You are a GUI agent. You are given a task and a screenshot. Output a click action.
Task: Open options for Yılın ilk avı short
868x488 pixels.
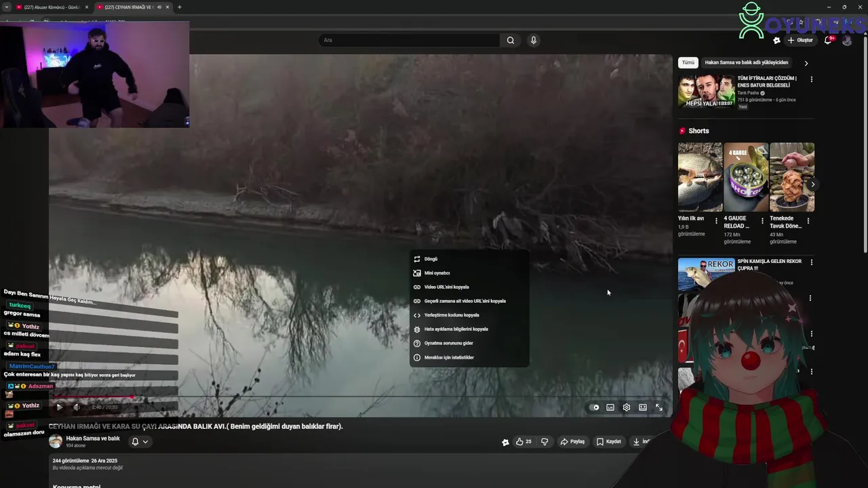tap(716, 221)
